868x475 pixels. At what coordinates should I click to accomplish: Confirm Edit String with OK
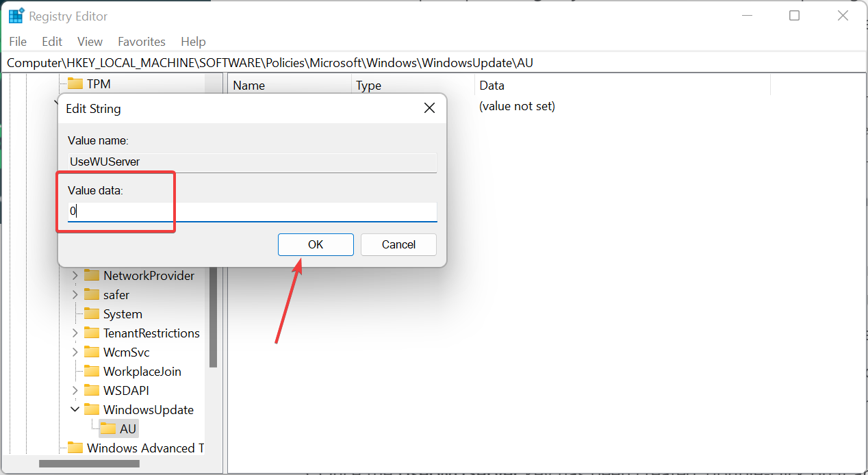click(316, 244)
